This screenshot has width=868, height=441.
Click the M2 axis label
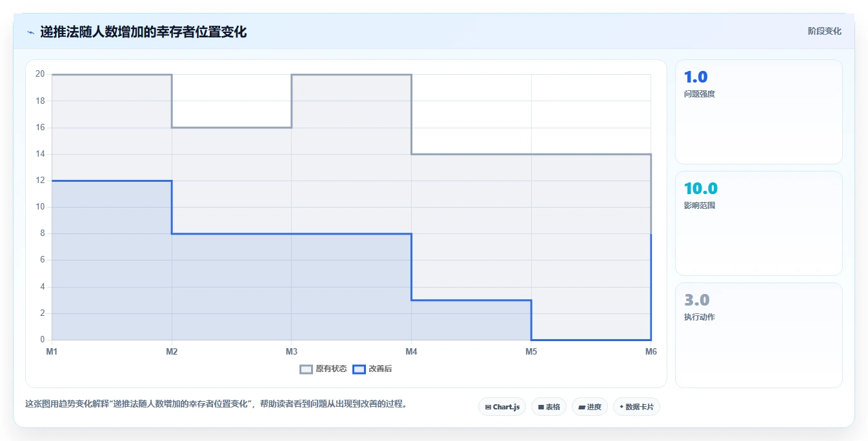point(172,351)
